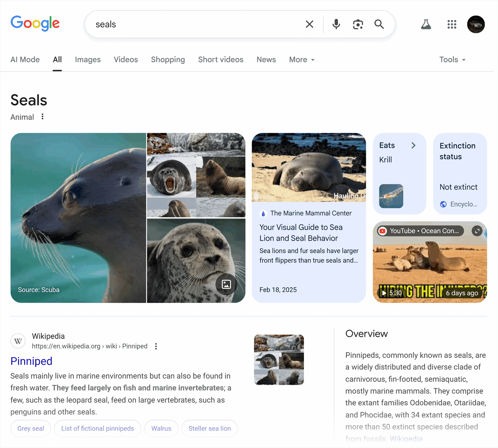Open the Shopping tab
The height and width of the screenshot is (448, 498).
pos(168,60)
